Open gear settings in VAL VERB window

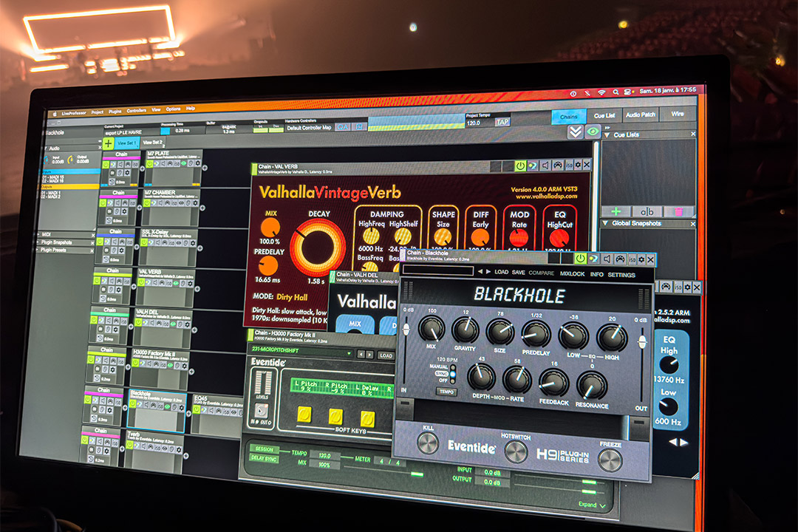coord(578,165)
